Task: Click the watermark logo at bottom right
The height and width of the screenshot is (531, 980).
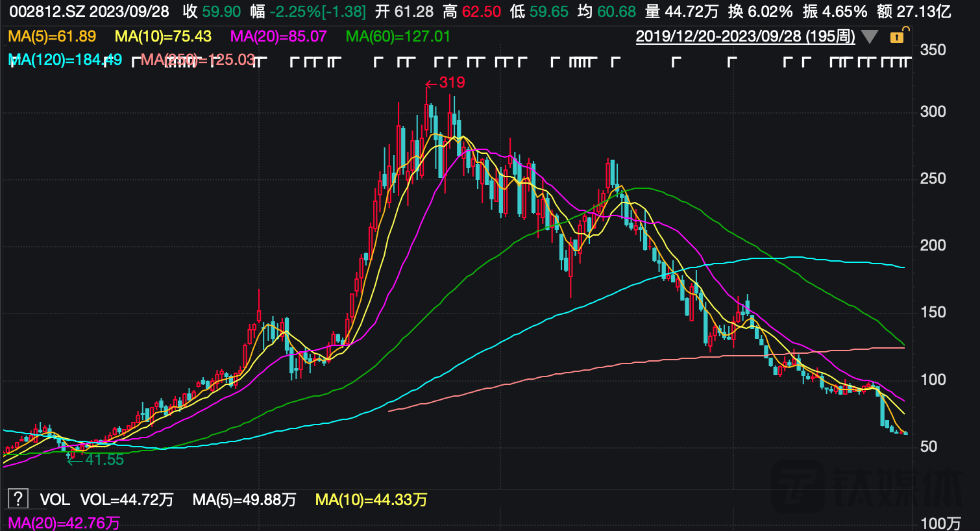Action: point(866,488)
